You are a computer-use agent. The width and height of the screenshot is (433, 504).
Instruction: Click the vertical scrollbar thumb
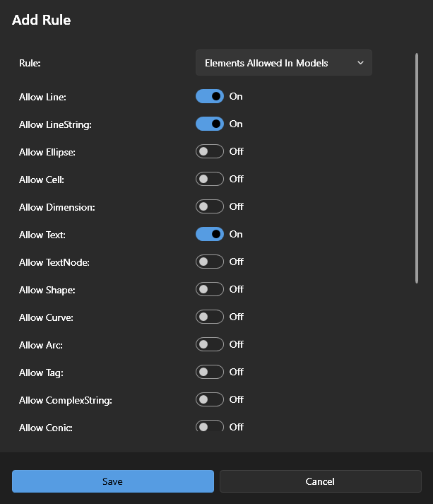417,167
